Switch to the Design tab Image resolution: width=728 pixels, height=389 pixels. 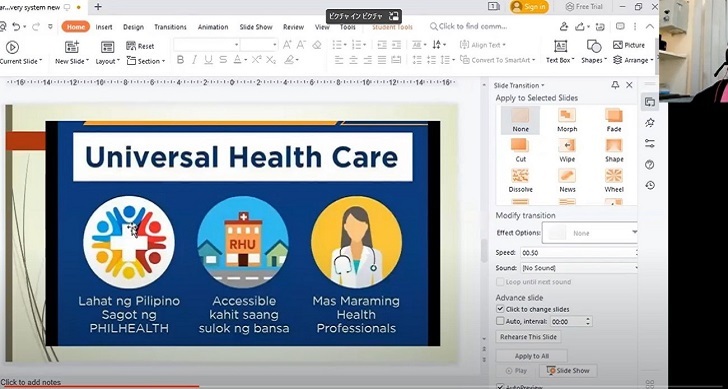133,27
